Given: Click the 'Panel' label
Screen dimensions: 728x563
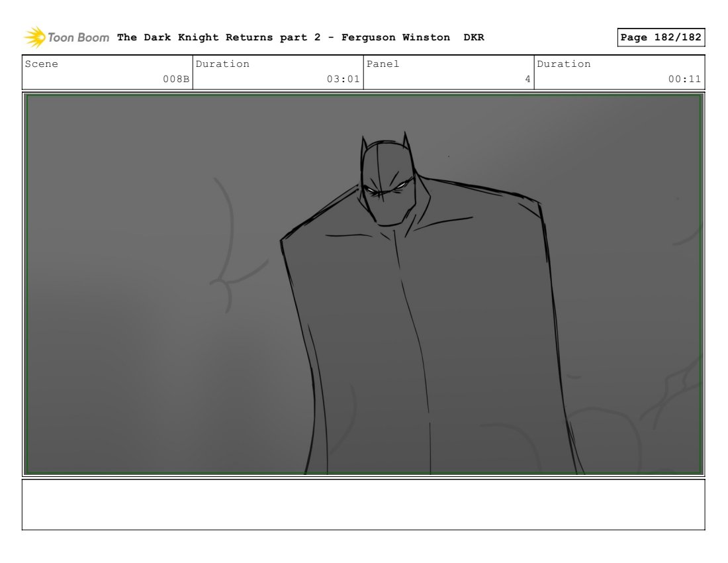Looking at the screenshot, I should [383, 64].
